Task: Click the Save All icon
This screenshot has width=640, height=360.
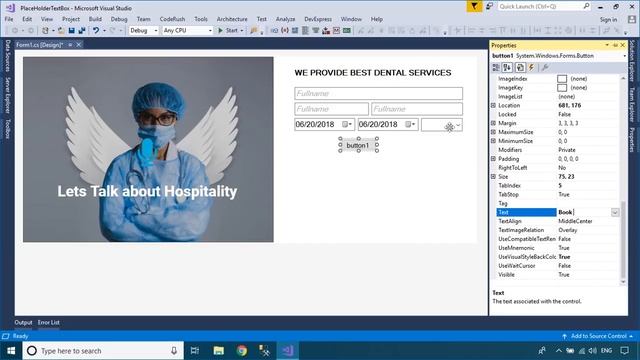Action: pyautogui.click(x=82, y=31)
